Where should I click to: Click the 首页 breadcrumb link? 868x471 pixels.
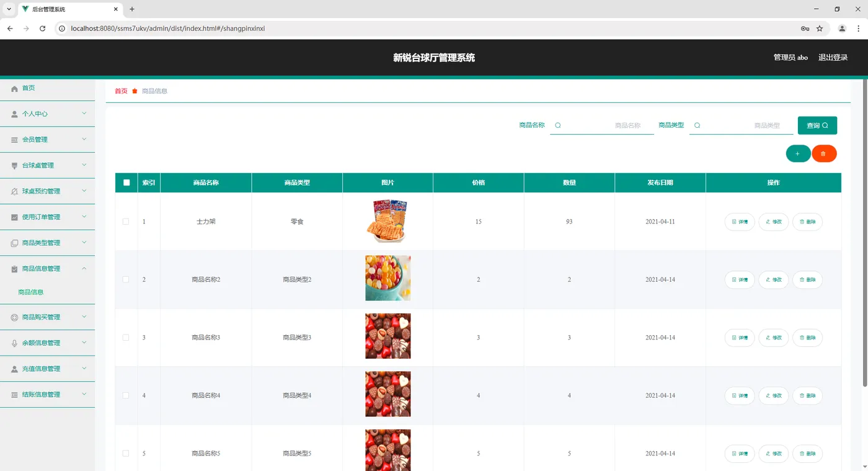(x=121, y=91)
